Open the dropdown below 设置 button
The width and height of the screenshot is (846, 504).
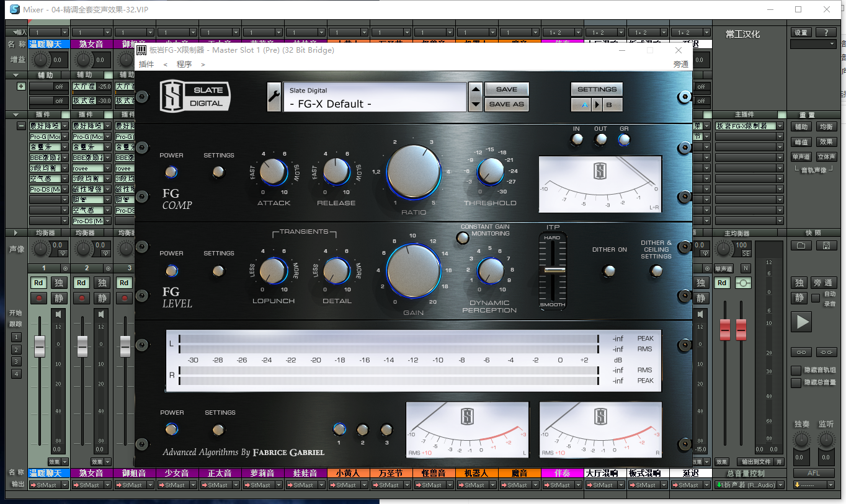click(x=813, y=44)
